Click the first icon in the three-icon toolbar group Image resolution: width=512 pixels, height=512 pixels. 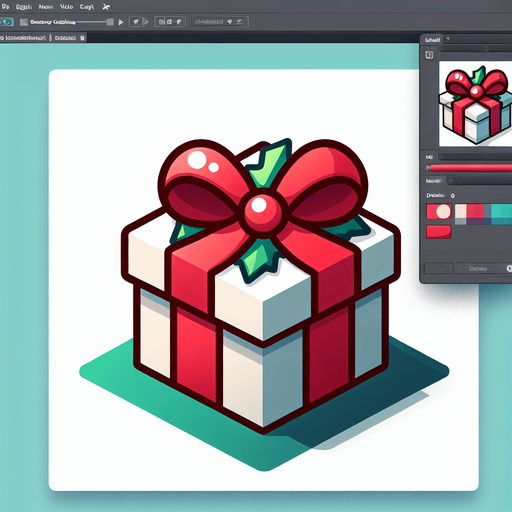pyautogui.click(x=161, y=22)
